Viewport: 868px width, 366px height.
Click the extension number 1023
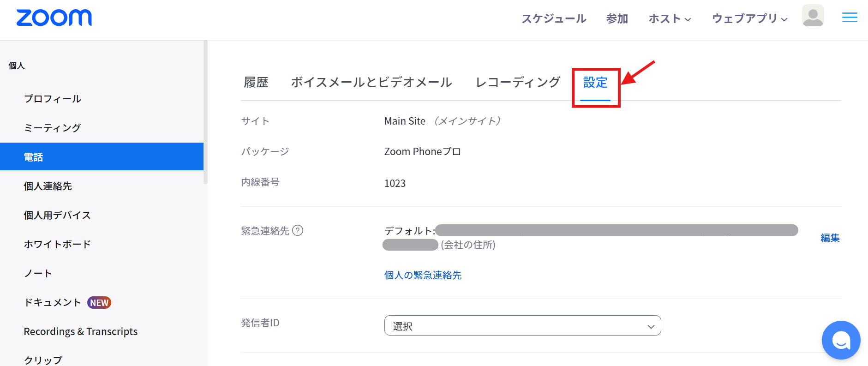pyautogui.click(x=395, y=183)
